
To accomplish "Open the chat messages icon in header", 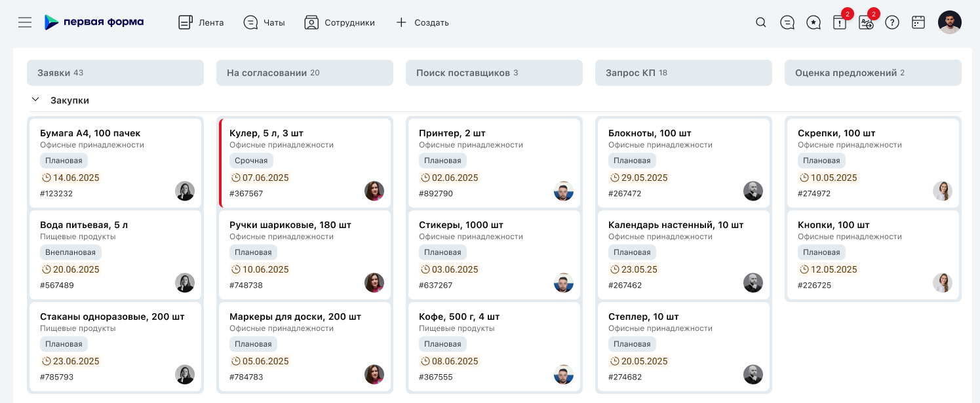I will pyautogui.click(x=787, y=22).
